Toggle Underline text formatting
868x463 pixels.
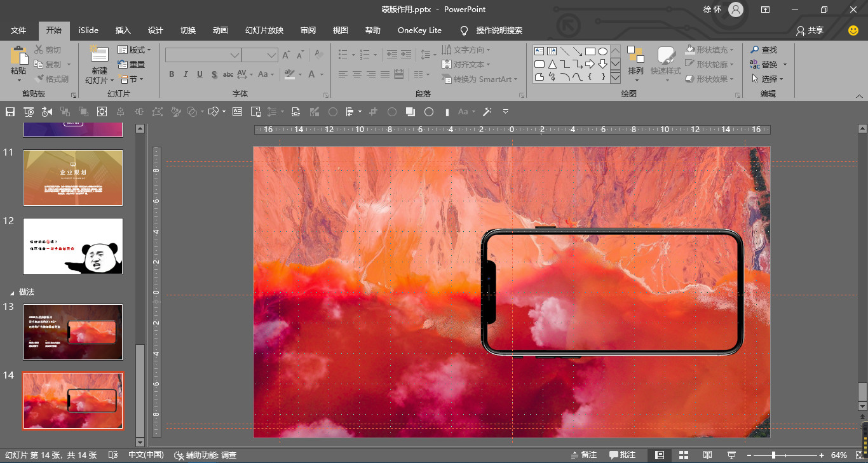tap(200, 74)
